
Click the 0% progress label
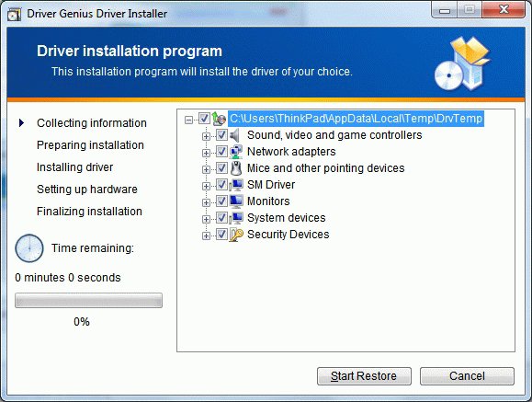(x=82, y=321)
